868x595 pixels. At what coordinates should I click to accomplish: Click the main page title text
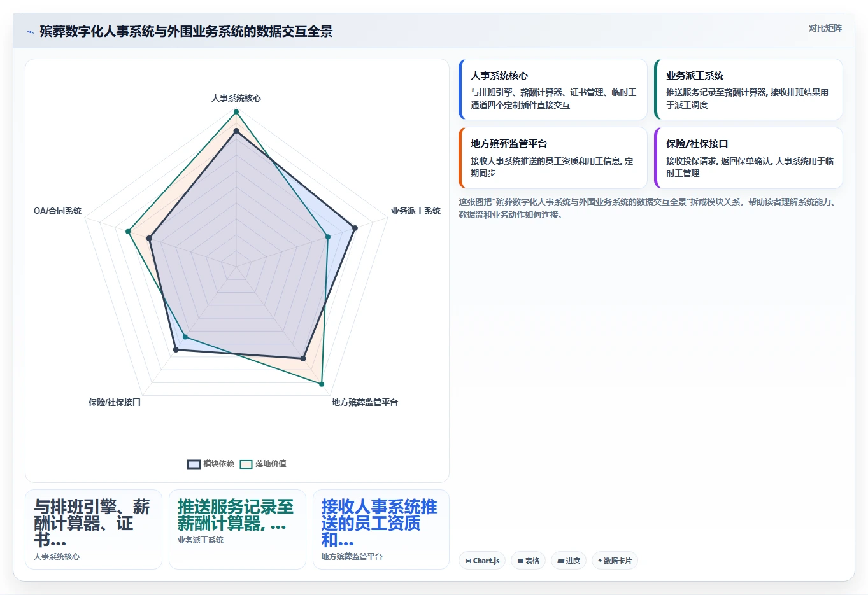click(x=186, y=32)
